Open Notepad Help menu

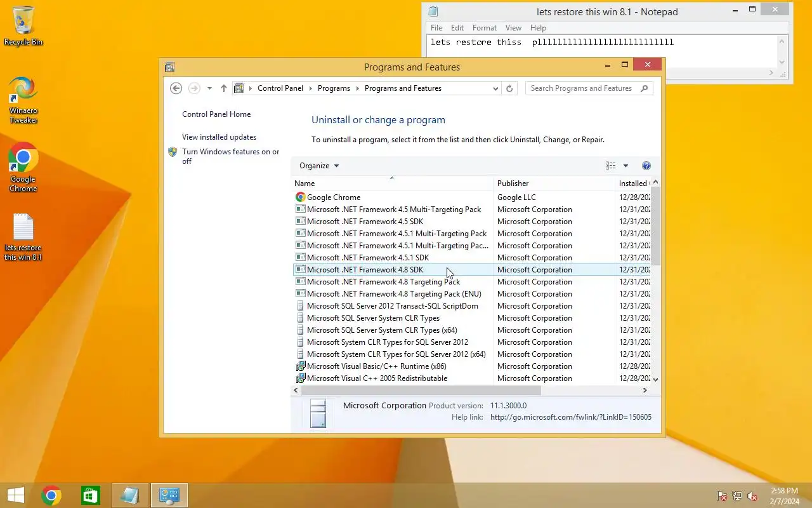pyautogui.click(x=538, y=28)
